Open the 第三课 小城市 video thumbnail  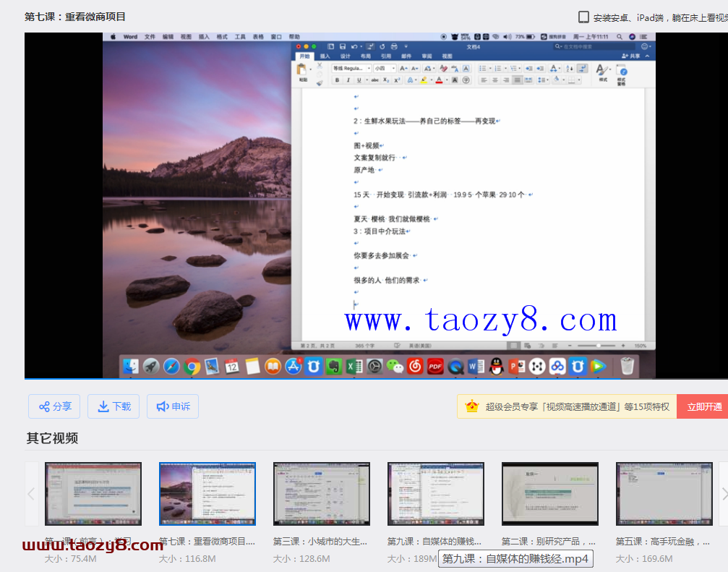pyautogui.click(x=321, y=493)
